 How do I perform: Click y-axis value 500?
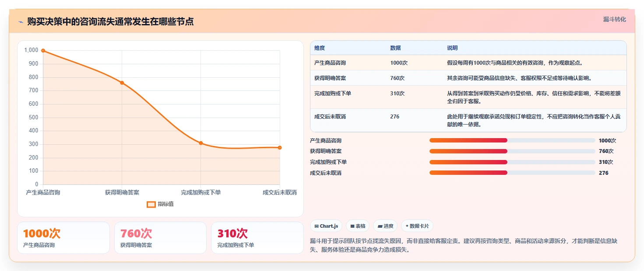click(33, 118)
